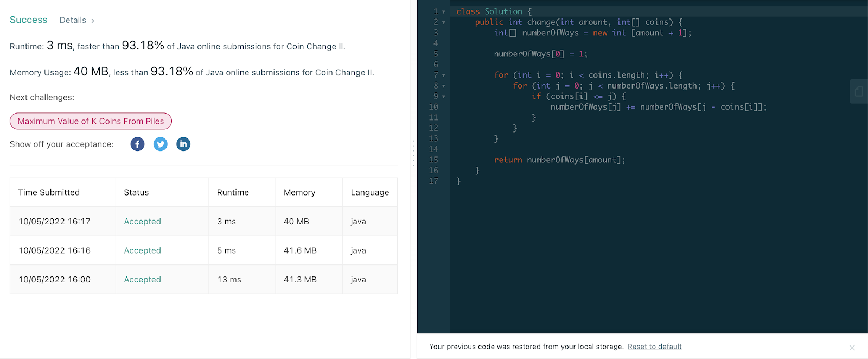Collapse the for loop at line 7
This screenshot has height=359, width=868.
point(444,75)
